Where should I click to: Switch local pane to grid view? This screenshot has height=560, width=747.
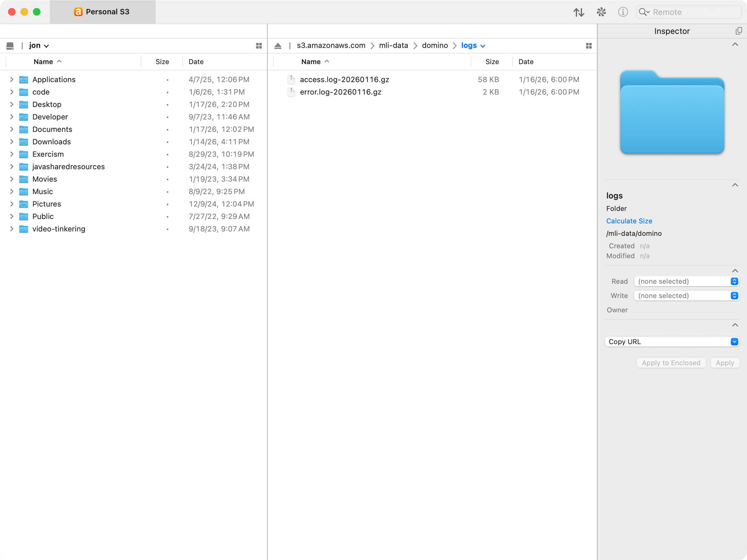click(x=259, y=45)
